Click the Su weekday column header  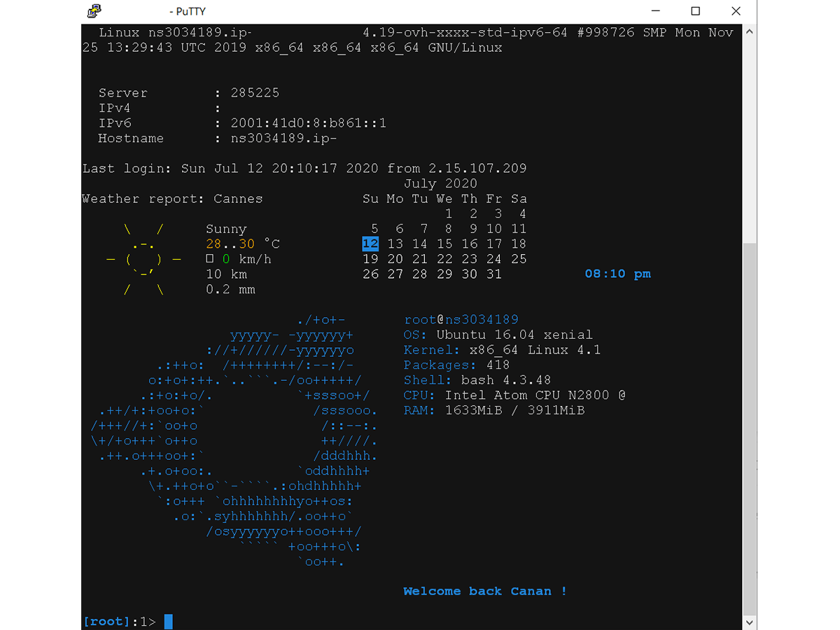coord(370,198)
